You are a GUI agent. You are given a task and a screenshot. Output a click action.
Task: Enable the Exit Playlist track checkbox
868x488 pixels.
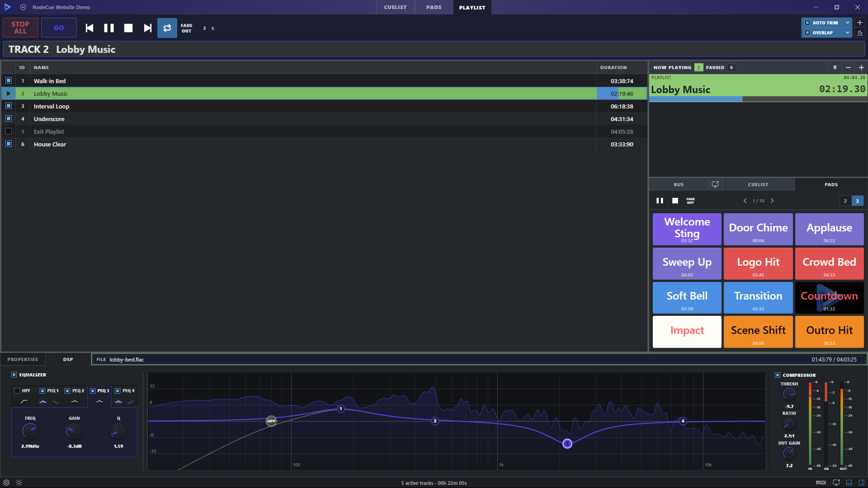(9, 131)
